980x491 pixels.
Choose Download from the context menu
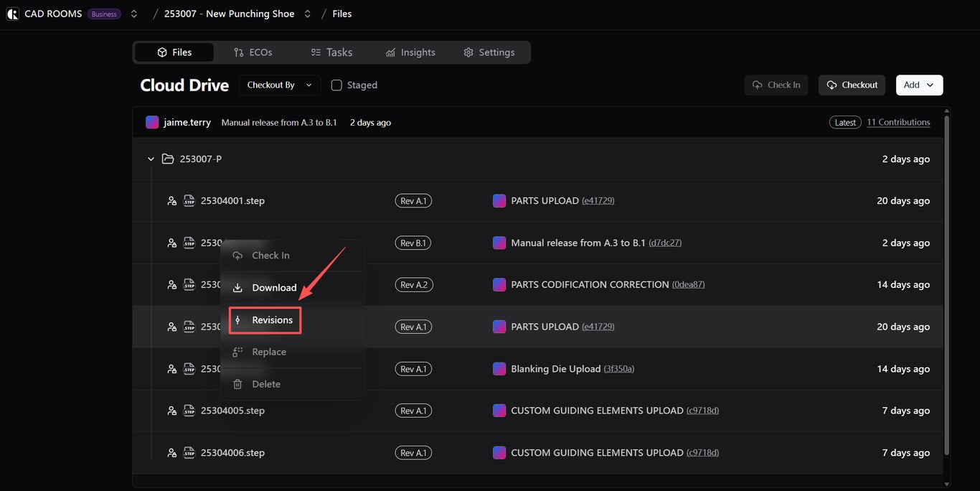click(x=292, y=288)
